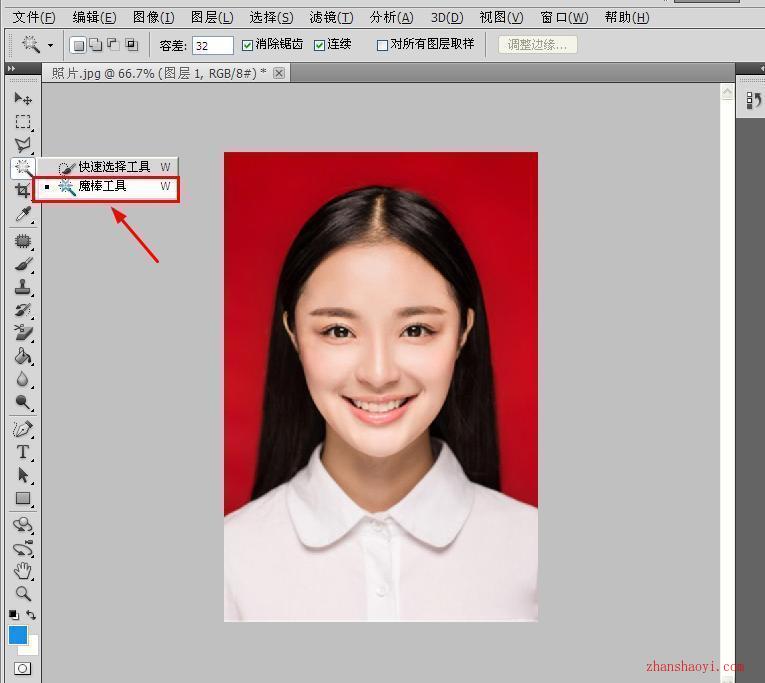765x683 pixels.
Task: Select the Eyedropper tool
Action: pyautogui.click(x=22, y=214)
